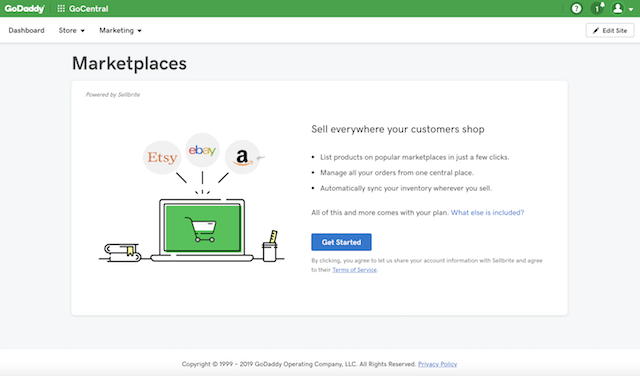Click the Powered by Sellbrite text
Image resolution: width=640 pixels, height=376 pixels.
click(x=113, y=95)
